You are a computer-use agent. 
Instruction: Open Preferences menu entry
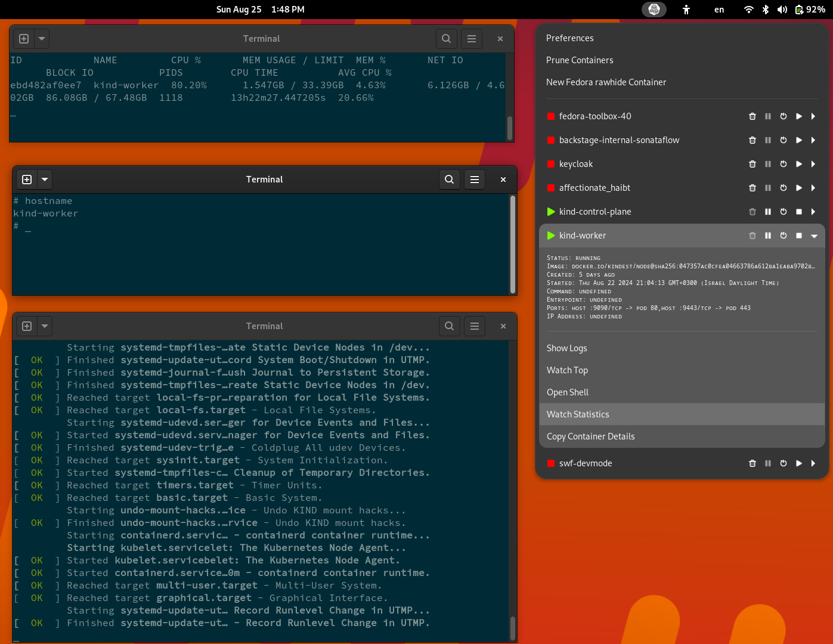[682, 38]
